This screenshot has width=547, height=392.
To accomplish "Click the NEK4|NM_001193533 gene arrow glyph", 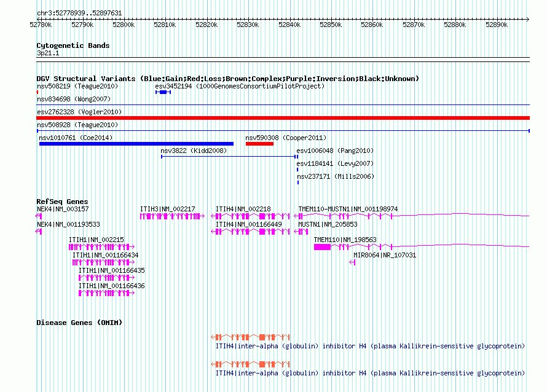I will [x=39, y=232].
